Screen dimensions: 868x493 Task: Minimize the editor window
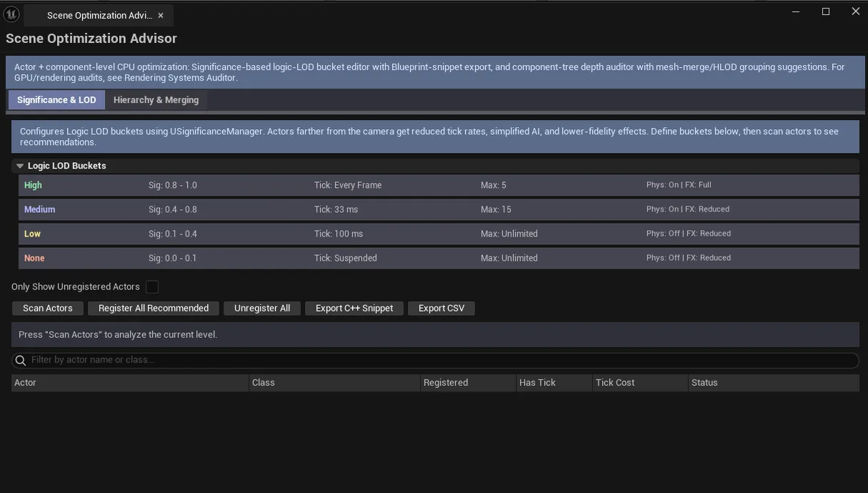point(796,11)
